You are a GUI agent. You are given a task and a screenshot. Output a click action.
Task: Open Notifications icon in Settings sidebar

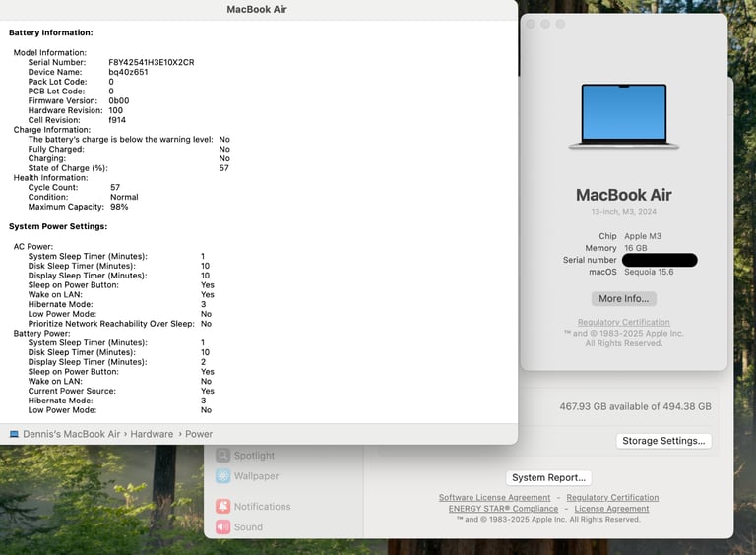click(x=222, y=507)
